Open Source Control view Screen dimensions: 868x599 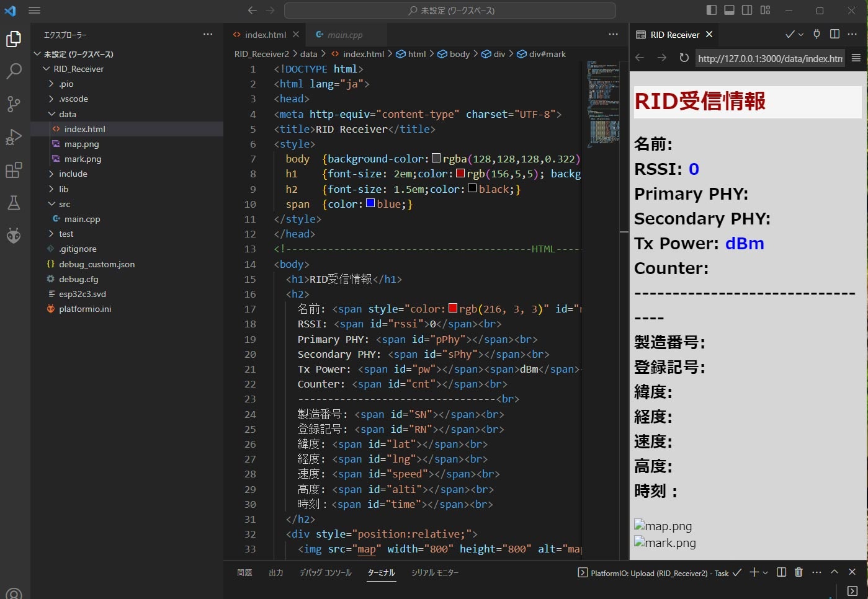point(14,104)
